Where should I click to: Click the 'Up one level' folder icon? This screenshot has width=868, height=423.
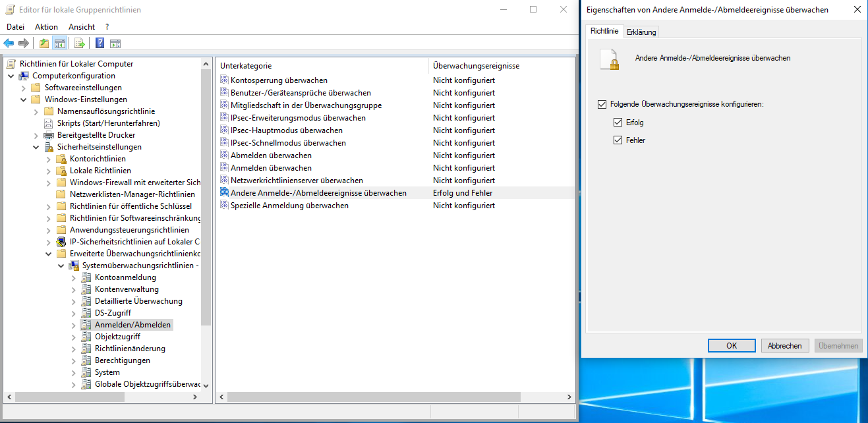click(44, 43)
